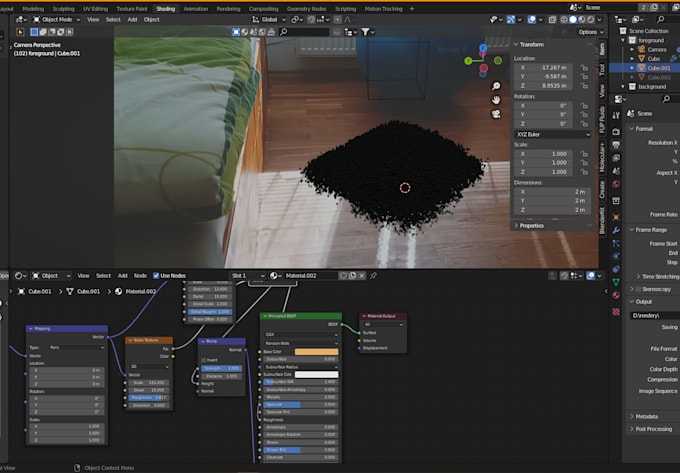Viewport: 680px width, 473px height.
Task: Toggle the Invert checkbox in Bump node
Action: point(203,360)
